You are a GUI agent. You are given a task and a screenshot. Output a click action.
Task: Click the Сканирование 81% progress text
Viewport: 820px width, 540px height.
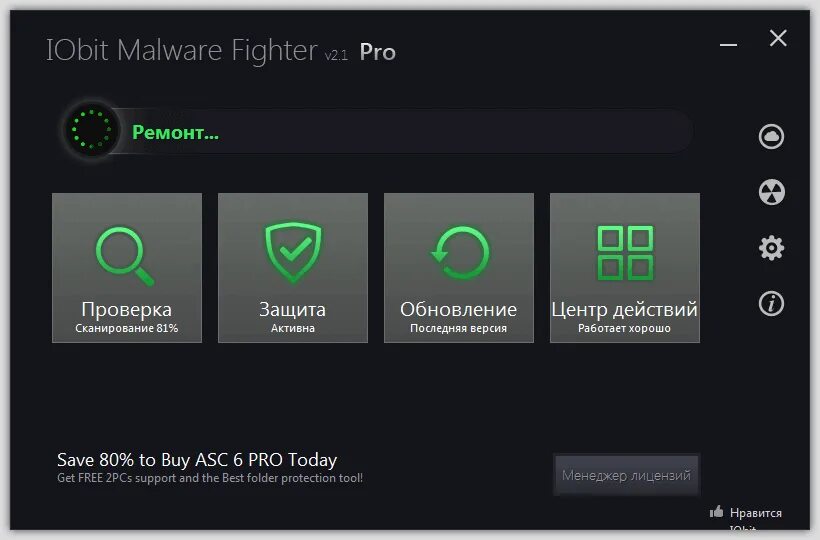[127, 328]
